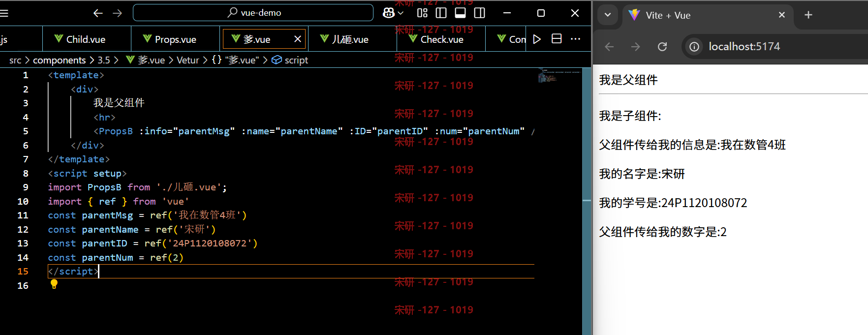Screen dimensions: 868x335
Task: Click the browser Back arrow
Action: [609, 47]
